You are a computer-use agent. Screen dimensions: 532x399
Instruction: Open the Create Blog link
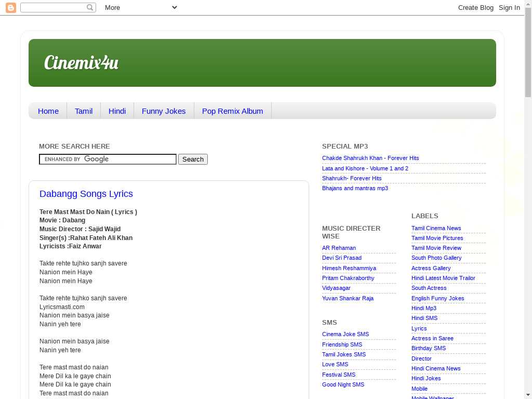click(x=475, y=7)
